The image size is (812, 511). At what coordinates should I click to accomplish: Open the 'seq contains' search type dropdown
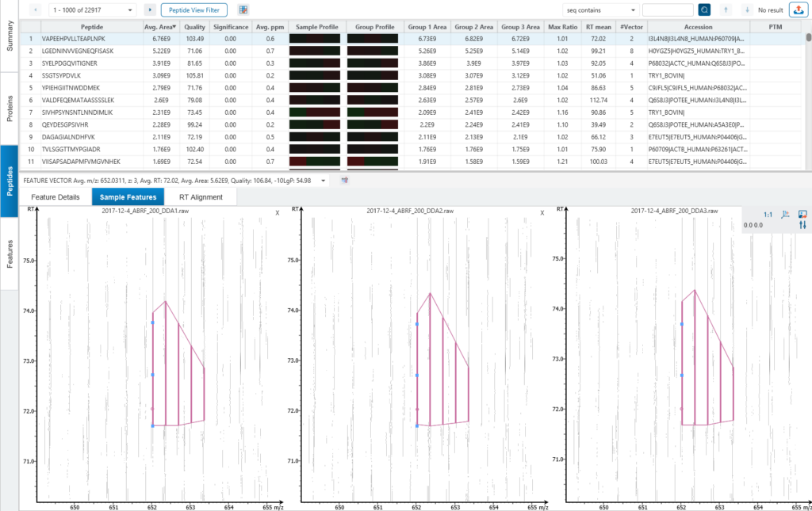click(601, 10)
